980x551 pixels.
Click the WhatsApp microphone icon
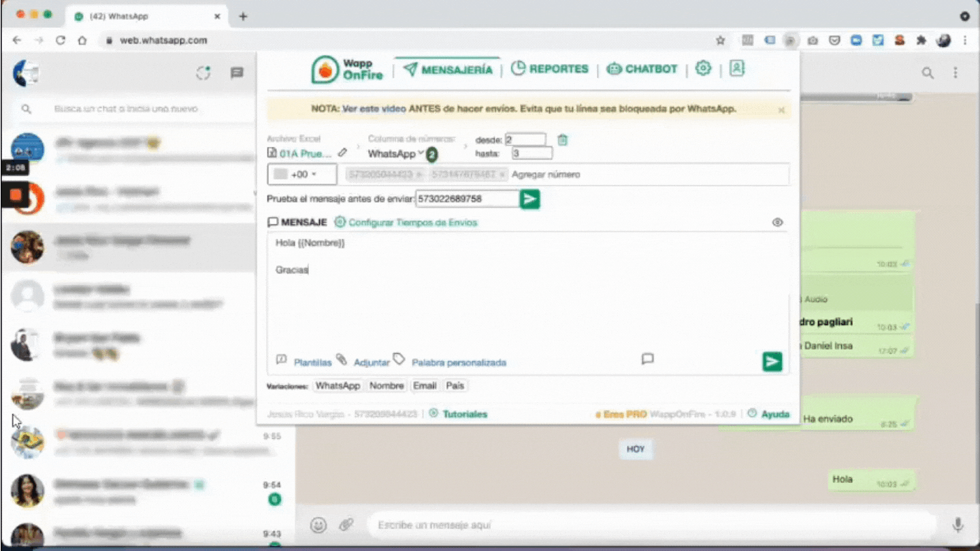click(958, 525)
